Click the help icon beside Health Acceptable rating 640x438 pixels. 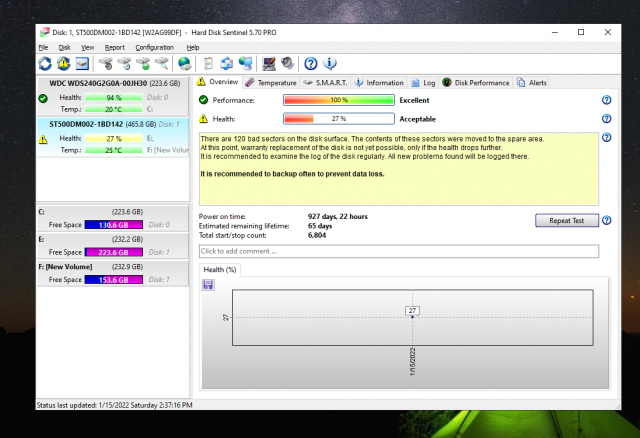coord(606,118)
